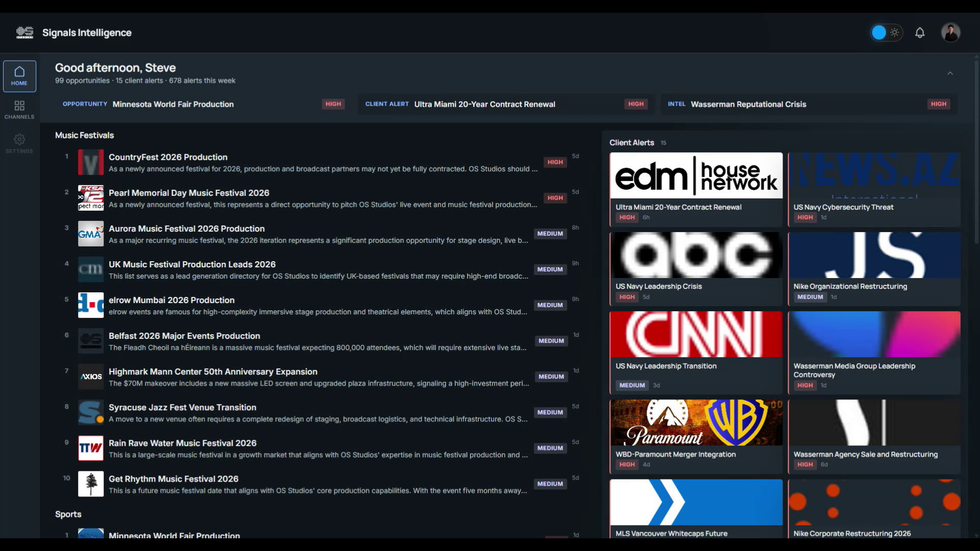Open abc thumbnail for Navy Leadership Crisis
The image size is (980, 551).
click(x=696, y=255)
